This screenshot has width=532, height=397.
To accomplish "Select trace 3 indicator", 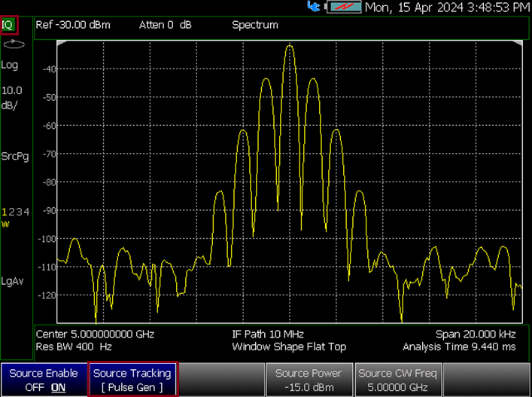I will click(19, 212).
